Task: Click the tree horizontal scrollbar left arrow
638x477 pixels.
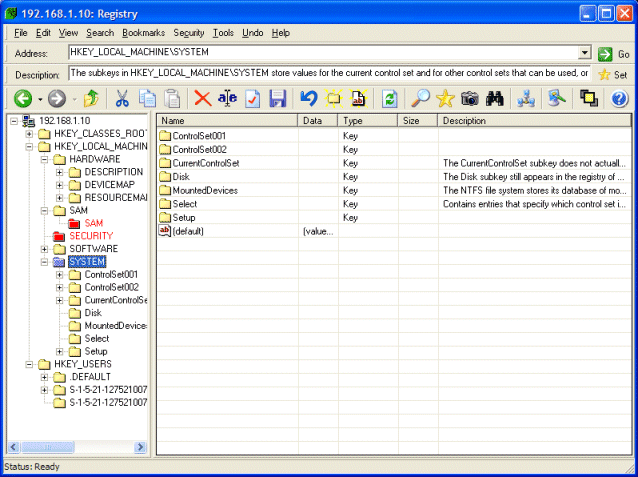Action: click(13, 447)
